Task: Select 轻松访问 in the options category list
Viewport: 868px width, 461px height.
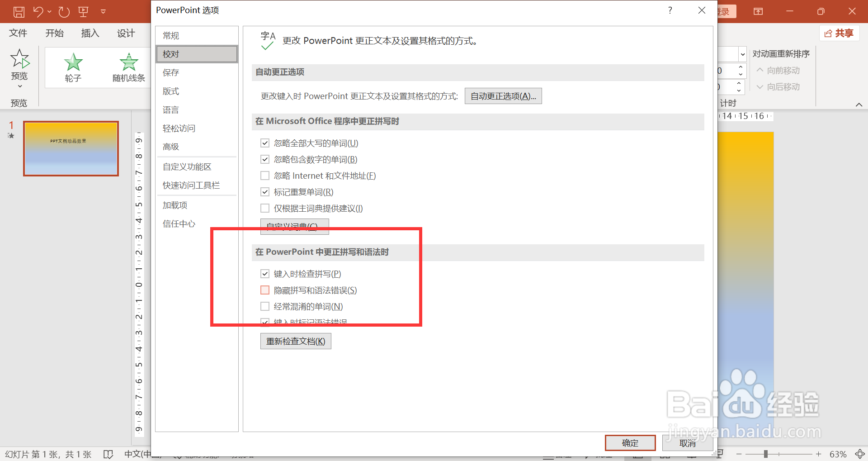Action: [197, 128]
